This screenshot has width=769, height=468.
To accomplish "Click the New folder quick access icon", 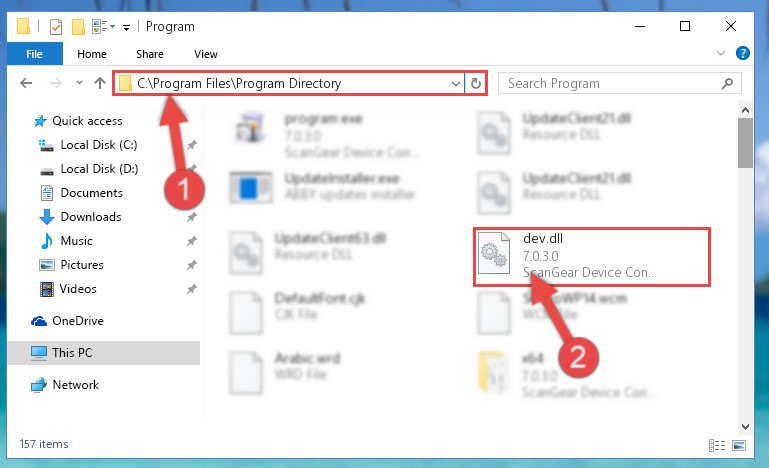I will click(78, 26).
